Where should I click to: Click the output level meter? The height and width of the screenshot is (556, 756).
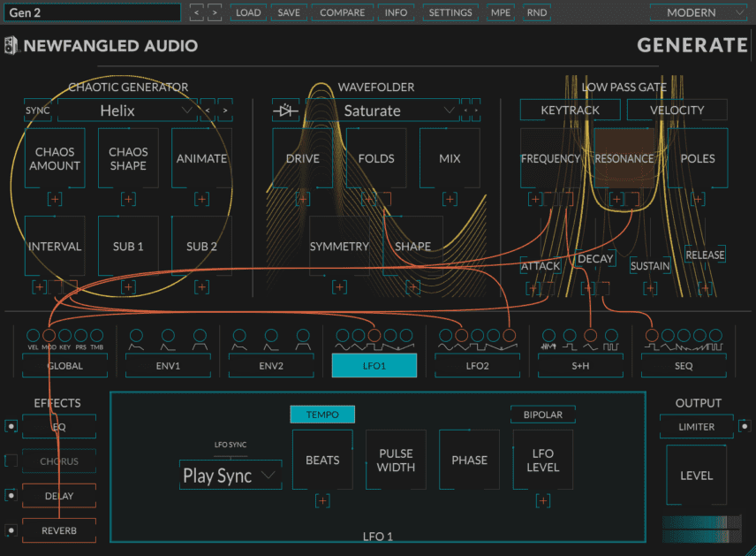701,529
